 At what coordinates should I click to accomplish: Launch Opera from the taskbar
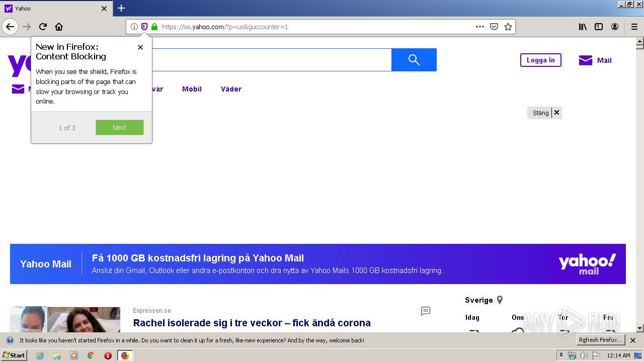coord(108,355)
